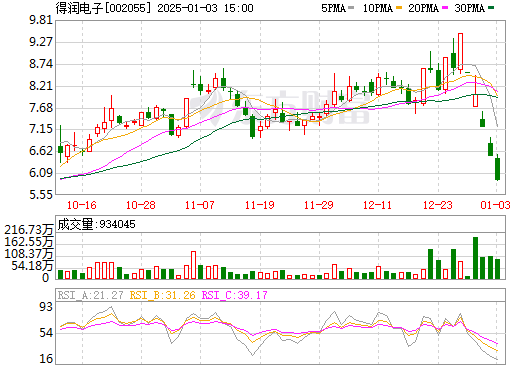
Task: Click the 6.09 price axis label
Action: tap(41, 173)
